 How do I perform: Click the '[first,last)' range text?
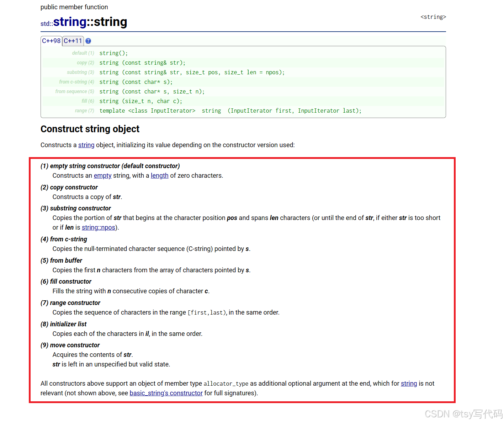pos(207,313)
